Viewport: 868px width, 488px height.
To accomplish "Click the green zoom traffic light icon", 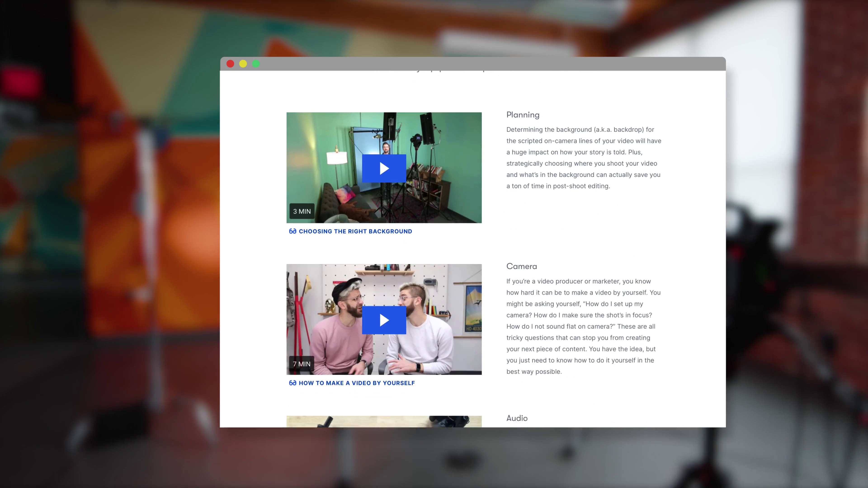I will pyautogui.click(x=256, y=64).
